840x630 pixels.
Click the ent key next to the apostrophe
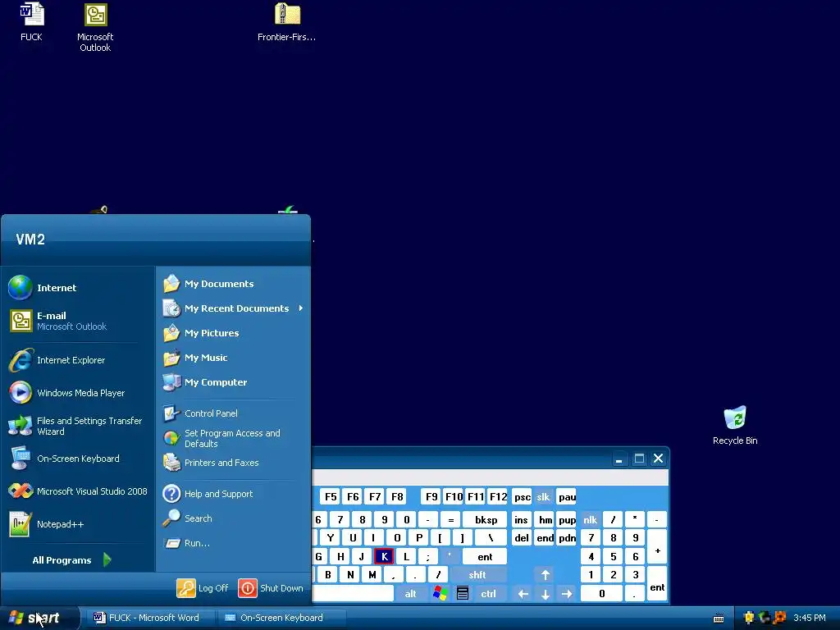point(485,557)
